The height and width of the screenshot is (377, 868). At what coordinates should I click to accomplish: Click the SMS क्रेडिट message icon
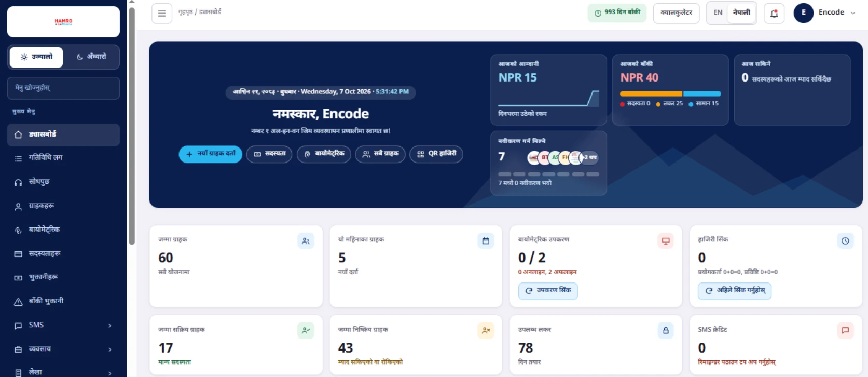[x=845, y=331]
